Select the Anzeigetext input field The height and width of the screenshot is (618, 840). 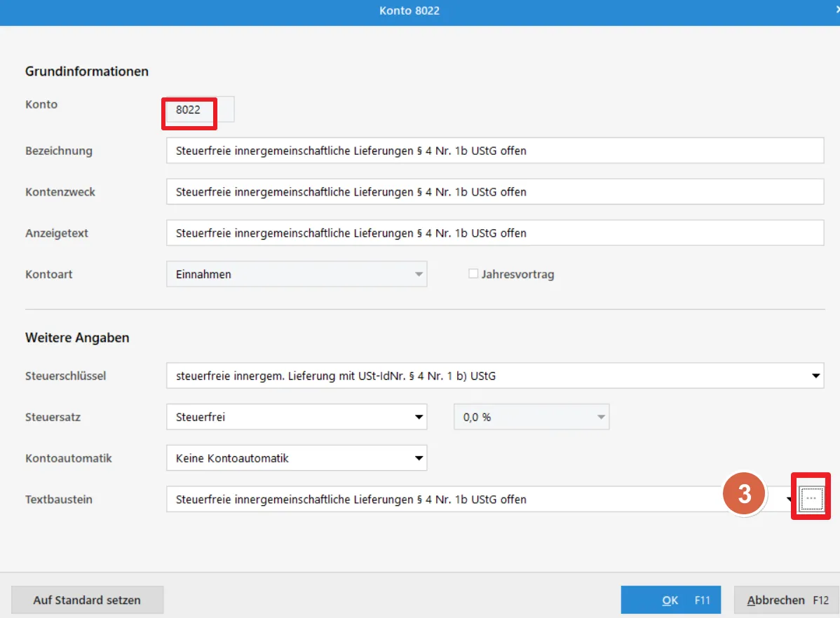click(494, 233)
